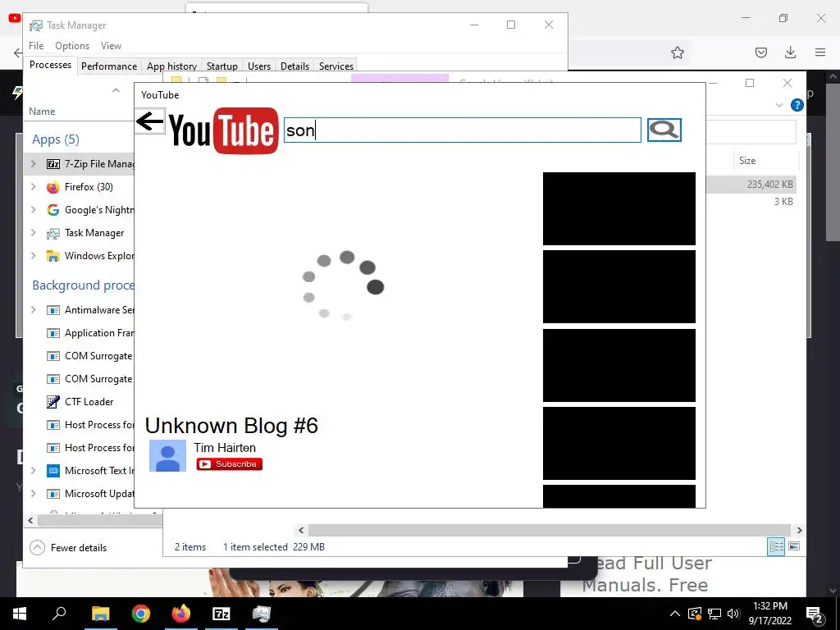Click the taskbar search magnifier icon
Viewport: 840px width, 630px height.
pos(59,614)
